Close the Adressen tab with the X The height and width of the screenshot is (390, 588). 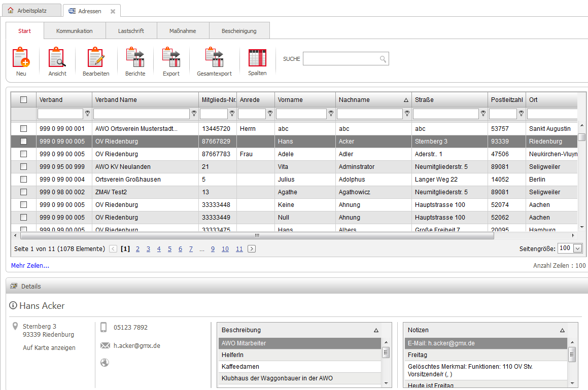[113, 11]
